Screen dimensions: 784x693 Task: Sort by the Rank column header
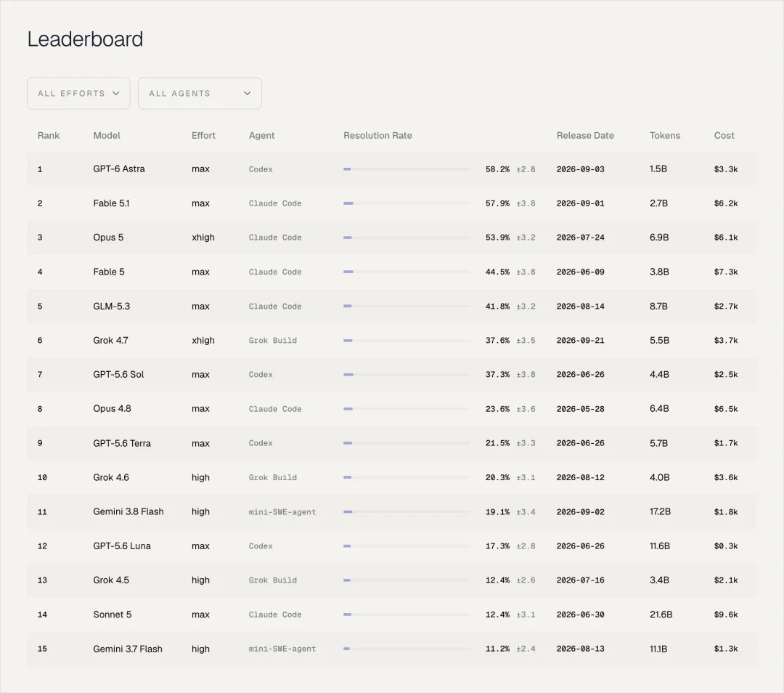[49, 136]
